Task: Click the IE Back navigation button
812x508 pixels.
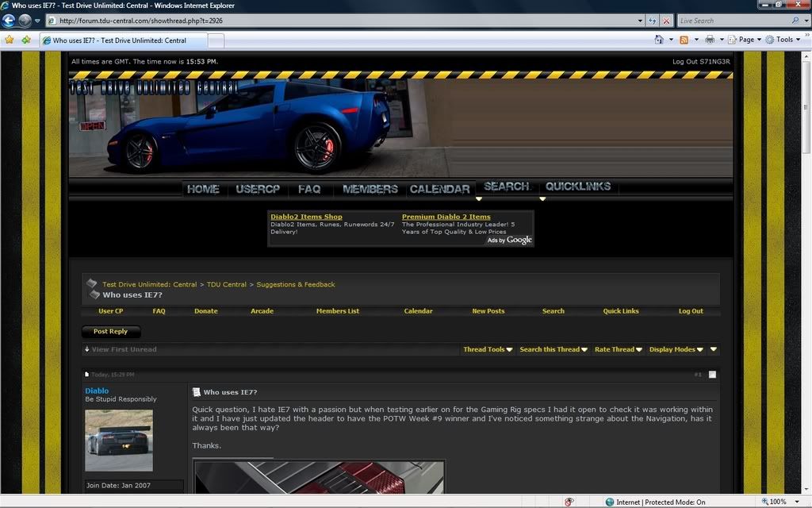Action: click(10, 21)
